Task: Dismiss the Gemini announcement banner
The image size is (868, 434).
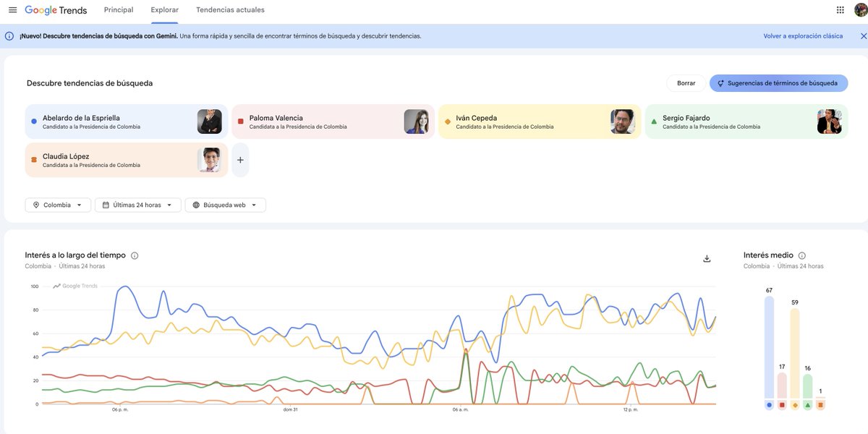Action: [x=863, y=36]
